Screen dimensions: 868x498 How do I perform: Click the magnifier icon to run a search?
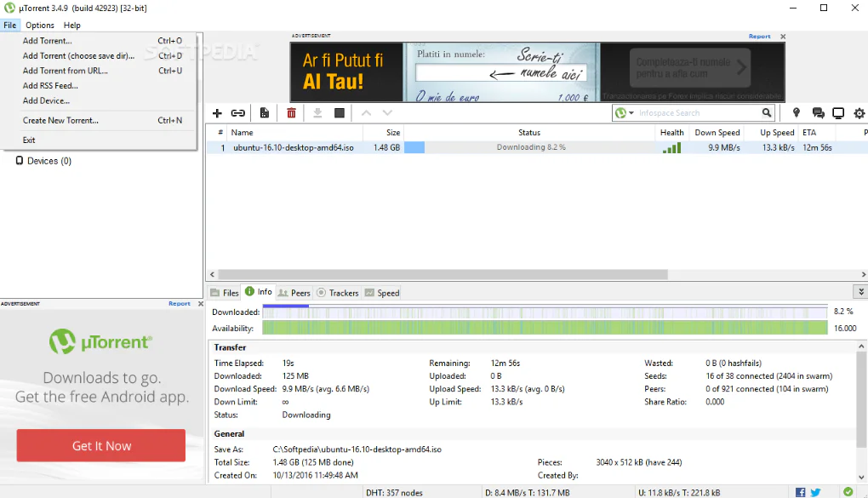767,112
